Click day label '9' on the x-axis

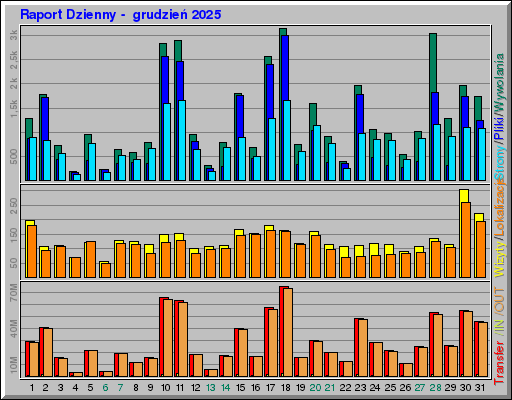tap(151, 388)
